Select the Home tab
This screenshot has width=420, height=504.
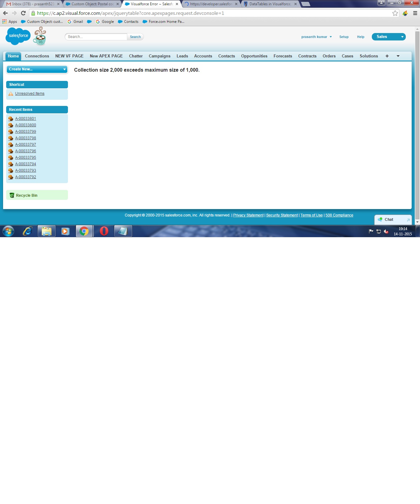pos(13,56)
